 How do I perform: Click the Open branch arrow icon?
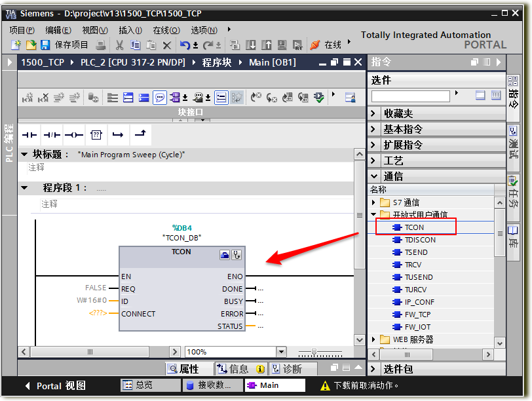[x=118, y=135]
